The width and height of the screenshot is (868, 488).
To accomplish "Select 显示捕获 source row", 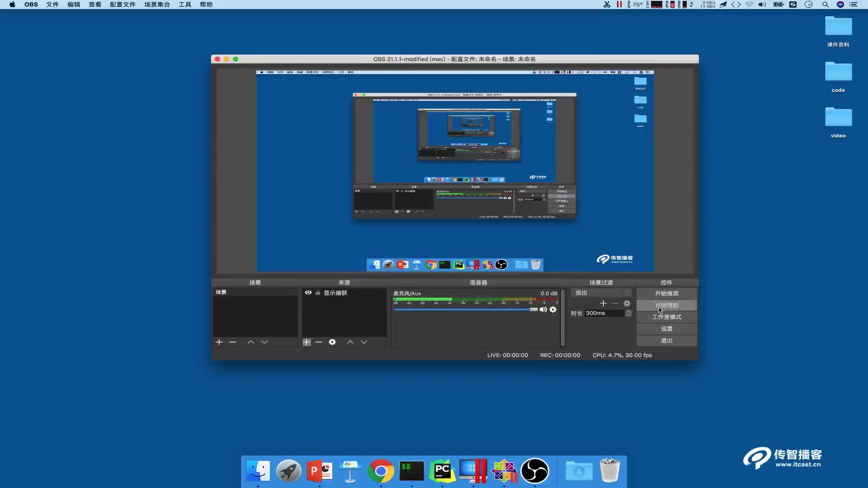I will [344, 293].
